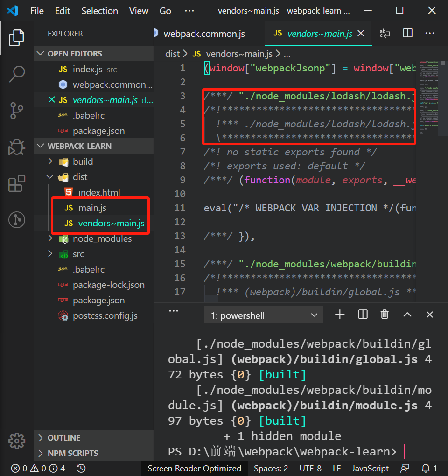Open the Selection menu
Viewport: 448px width, 476px height.
click(x=99, y=11)
